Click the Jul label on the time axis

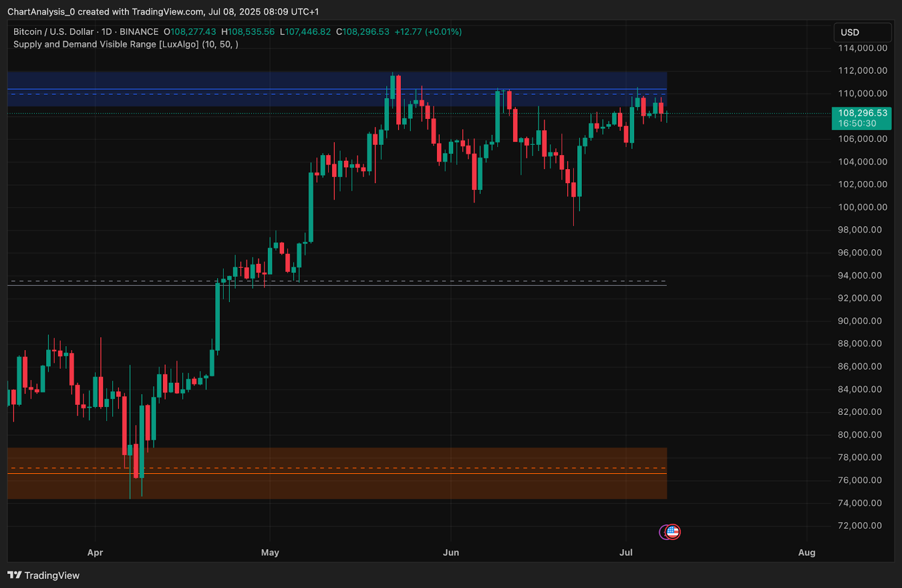click(x=626, y=552)
